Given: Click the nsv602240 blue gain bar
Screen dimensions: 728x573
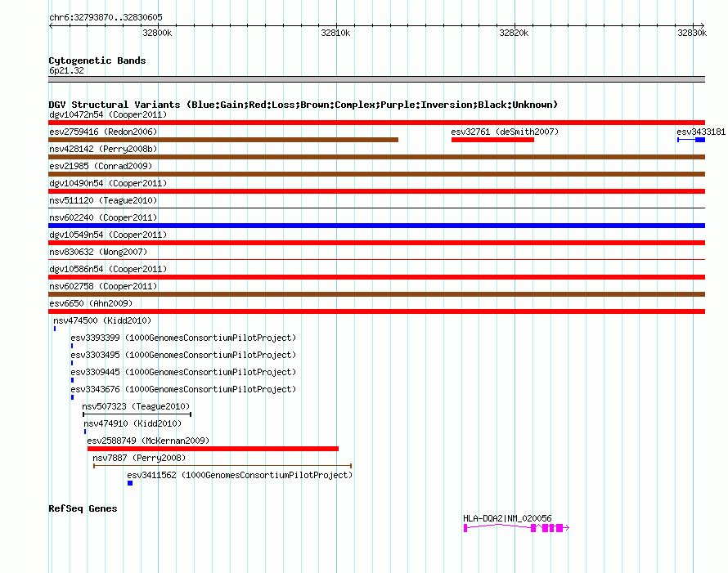Looking at the screenshot, I should 376,226.
